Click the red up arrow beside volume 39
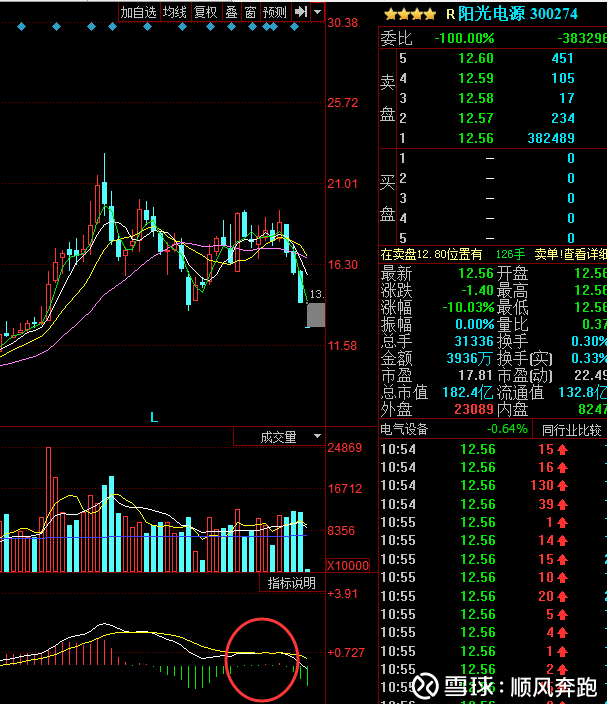The image size is (607, 704). (x=563, y=505)
